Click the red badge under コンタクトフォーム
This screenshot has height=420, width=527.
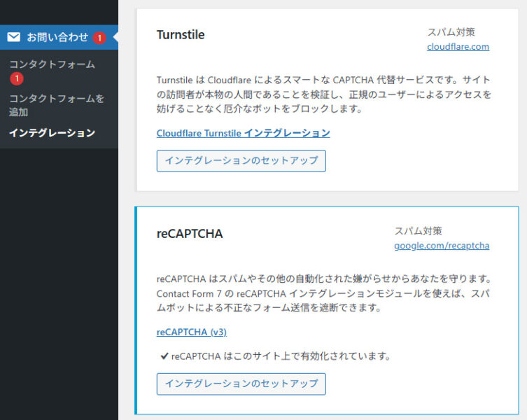coord(16,78)
